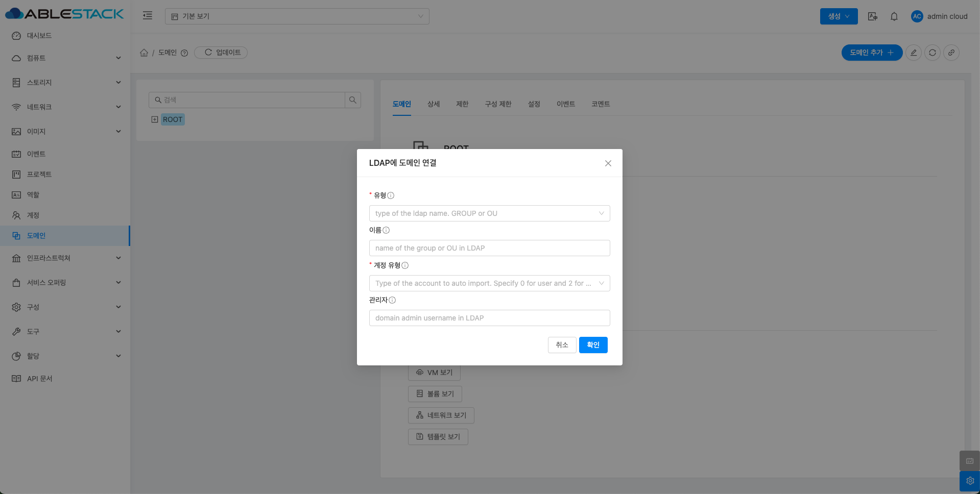Click the ABLESTACK logo
Image resolution: width=980 pixels, height=494 pixels.
(64, 14)
